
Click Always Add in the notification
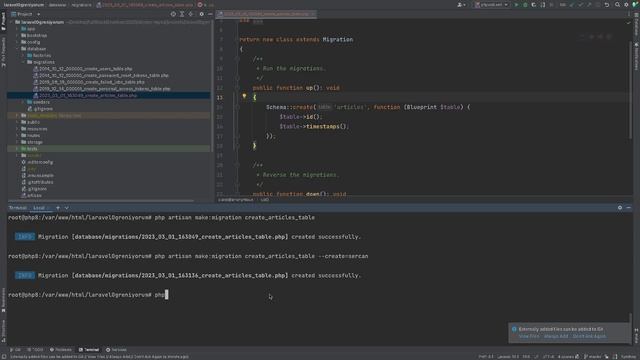(x=556, y=336)
